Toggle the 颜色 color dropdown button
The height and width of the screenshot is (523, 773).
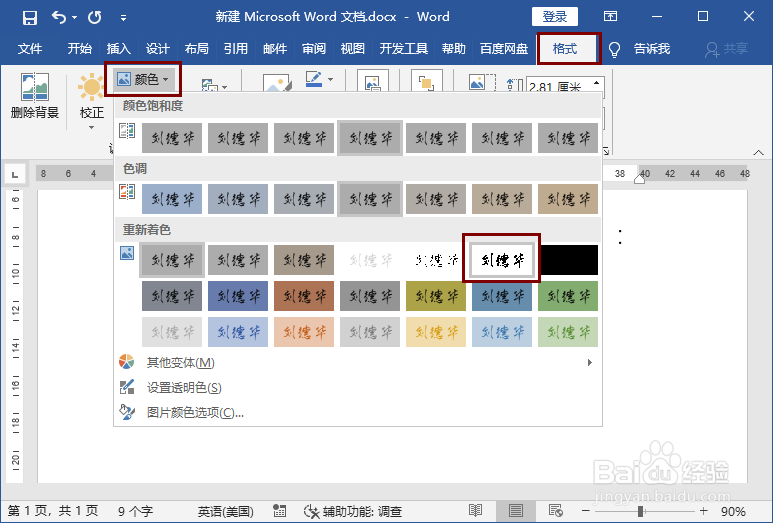(143, 79)
